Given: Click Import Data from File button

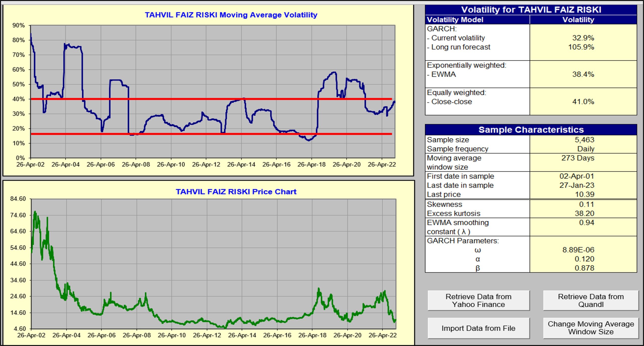Looking at the screenshot, I should [x=478, y=328].
